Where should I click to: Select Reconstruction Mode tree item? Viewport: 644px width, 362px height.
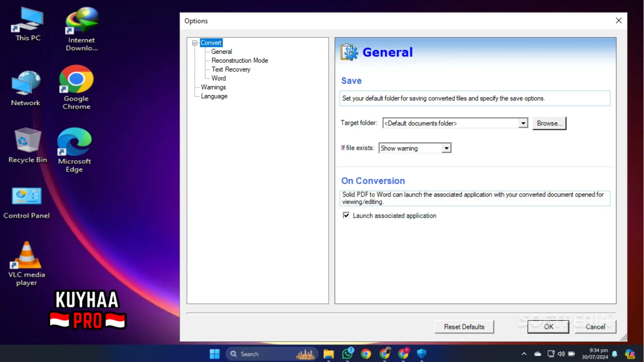click(x=240, y=61)
